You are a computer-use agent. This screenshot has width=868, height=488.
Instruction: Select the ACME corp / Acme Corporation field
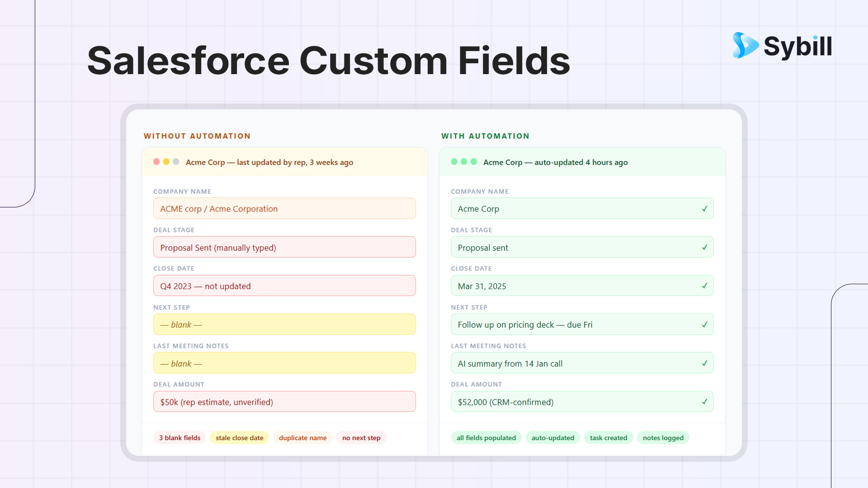pos(284,208)
